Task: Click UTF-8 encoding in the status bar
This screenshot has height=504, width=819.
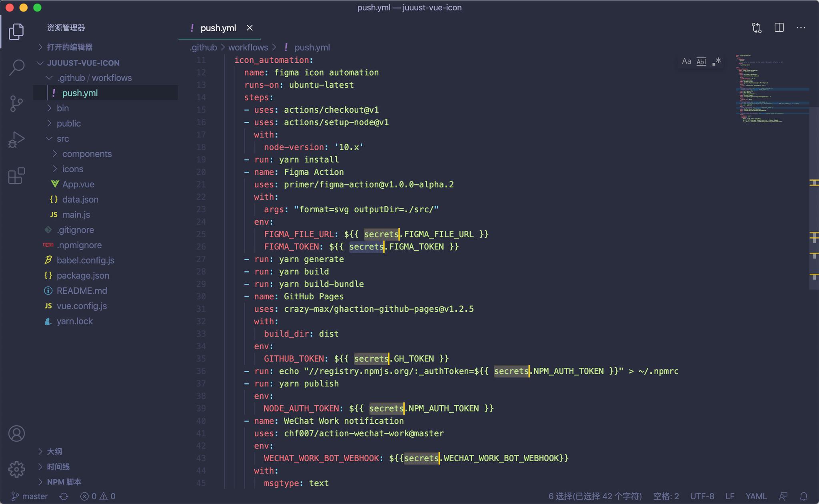Action: click(702, 496)
